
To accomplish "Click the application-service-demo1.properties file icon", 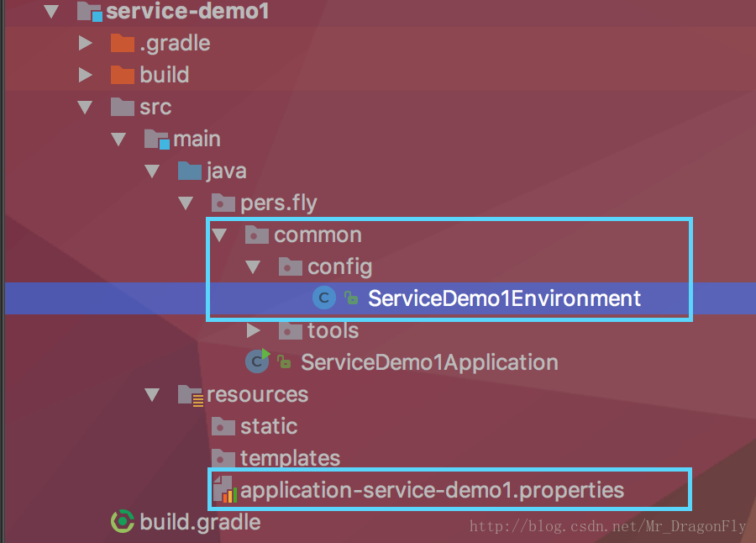I will (224, 489).
